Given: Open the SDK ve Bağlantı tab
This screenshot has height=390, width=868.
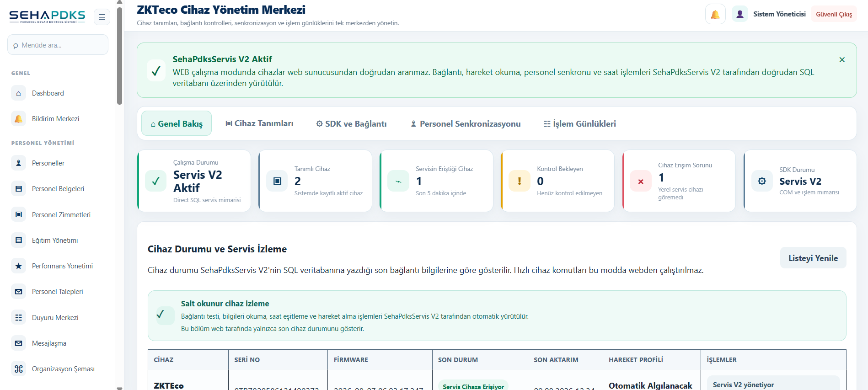Looking at the screenshot, I should tap(352, 123).
